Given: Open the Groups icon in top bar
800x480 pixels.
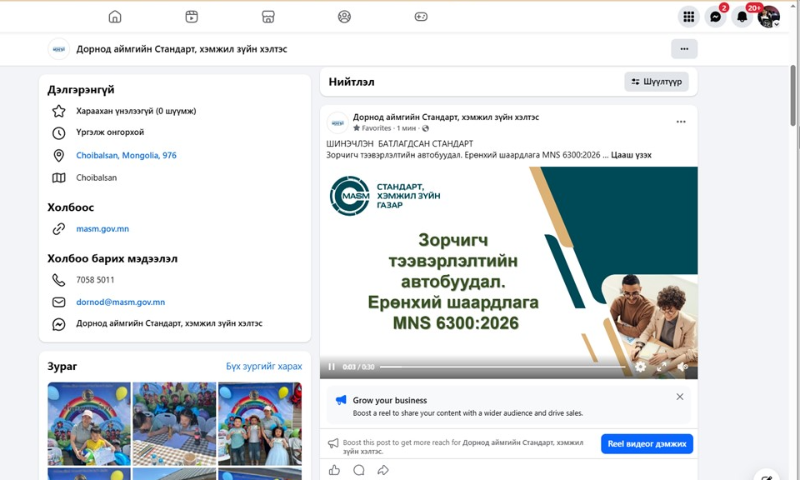Looking at the screenshot, I should tap(344, 17).
